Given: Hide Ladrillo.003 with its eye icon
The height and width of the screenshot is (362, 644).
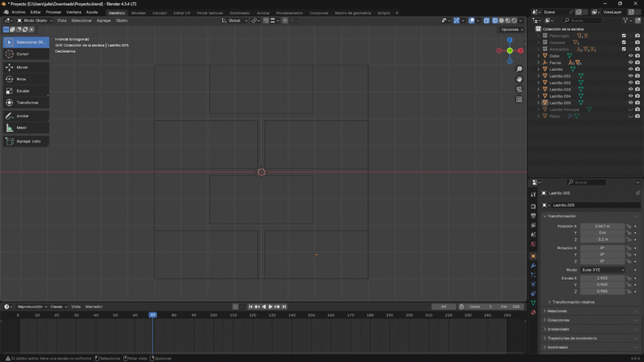Looking at the screenshot, I should coord(630,89).
